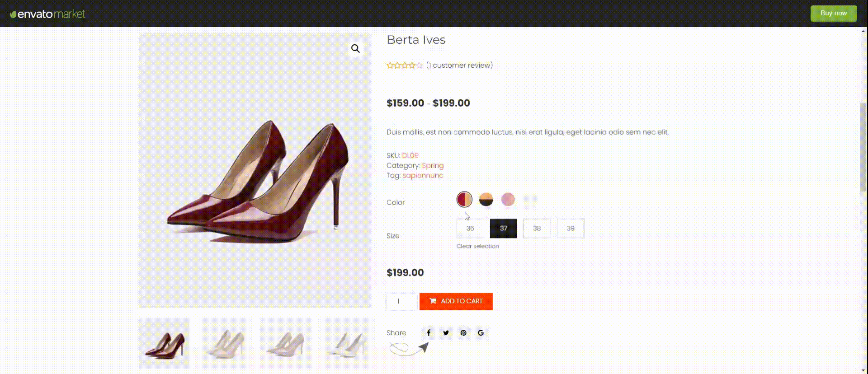Click the star rating icons

point(404,65)
